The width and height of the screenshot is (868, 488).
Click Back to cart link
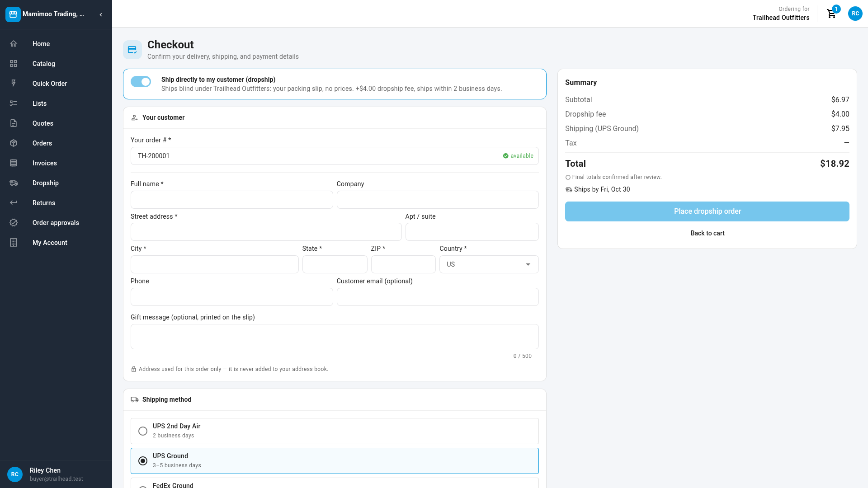coord(707,233)
